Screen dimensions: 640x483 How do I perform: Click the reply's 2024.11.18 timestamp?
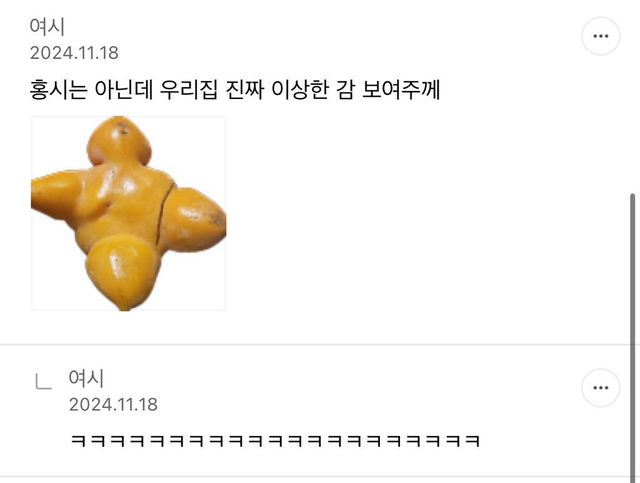pos(113,405)
